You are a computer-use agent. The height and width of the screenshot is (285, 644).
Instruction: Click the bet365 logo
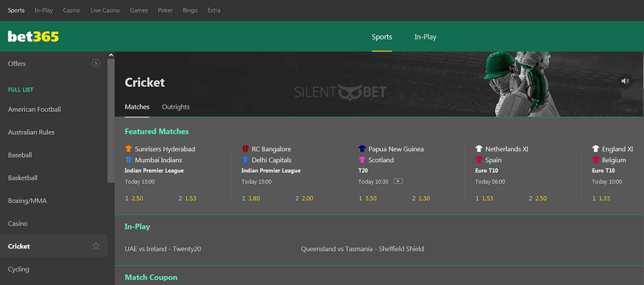[x=33, y=37]
